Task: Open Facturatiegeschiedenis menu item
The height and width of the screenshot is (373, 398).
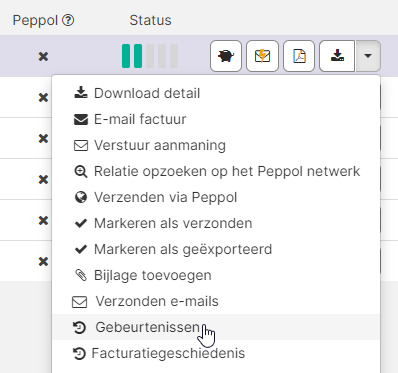Action: tap(216, 353)
